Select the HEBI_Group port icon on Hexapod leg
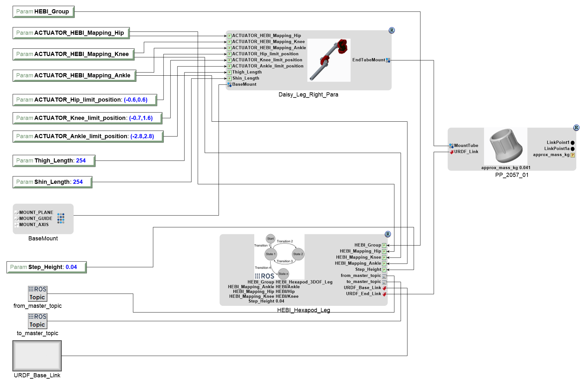 (384, 245)
